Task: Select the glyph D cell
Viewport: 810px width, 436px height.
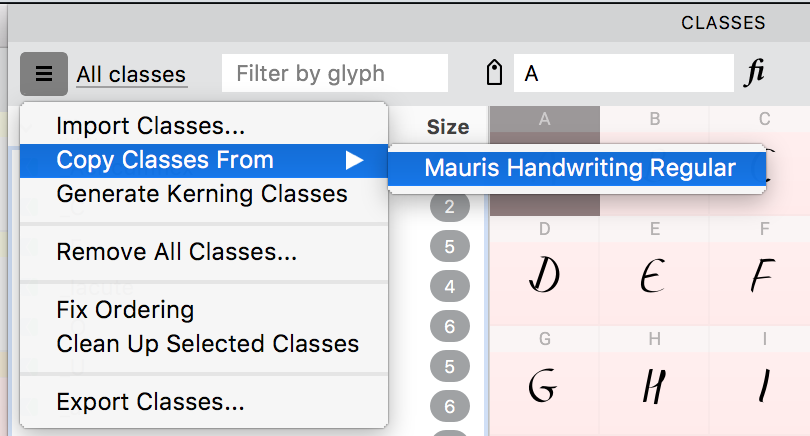Action: point(545,270)
